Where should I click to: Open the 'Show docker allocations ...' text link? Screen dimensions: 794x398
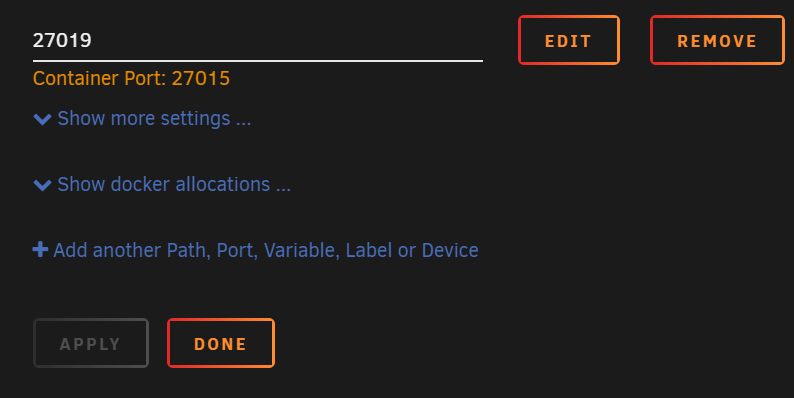pyautogui.click(x=174, y=184)
